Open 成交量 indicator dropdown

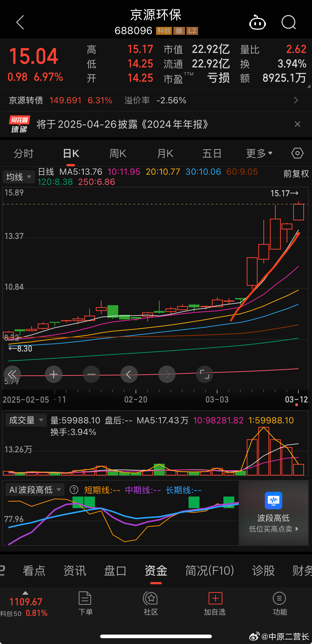(x=26, y=420)
